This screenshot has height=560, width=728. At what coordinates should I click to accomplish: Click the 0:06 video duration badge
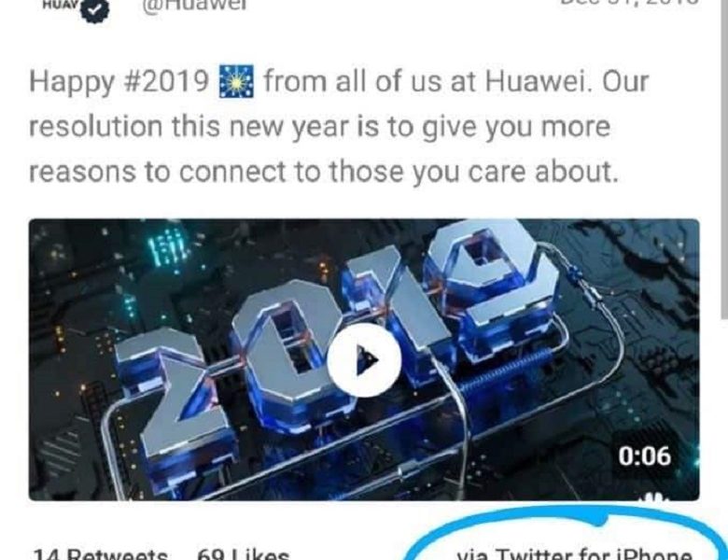644,455
